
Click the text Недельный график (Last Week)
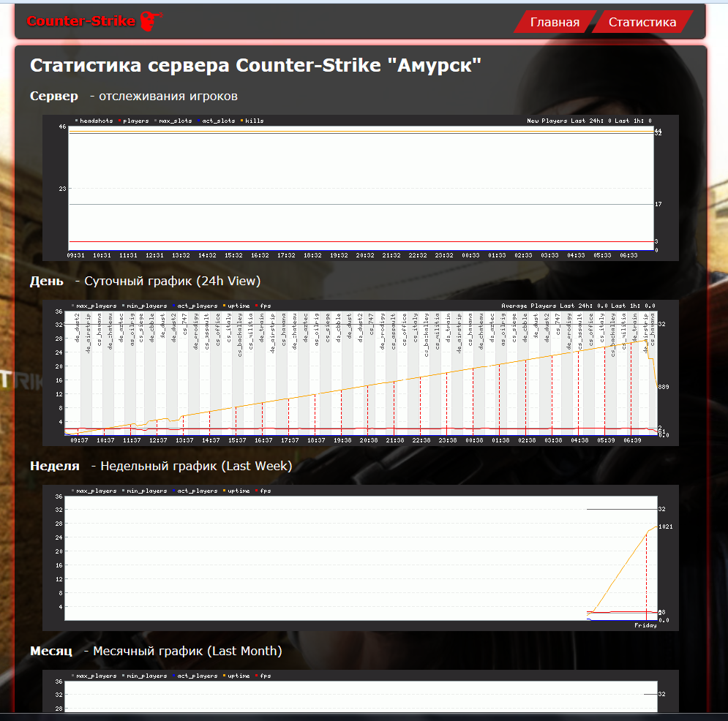(196, 466)
